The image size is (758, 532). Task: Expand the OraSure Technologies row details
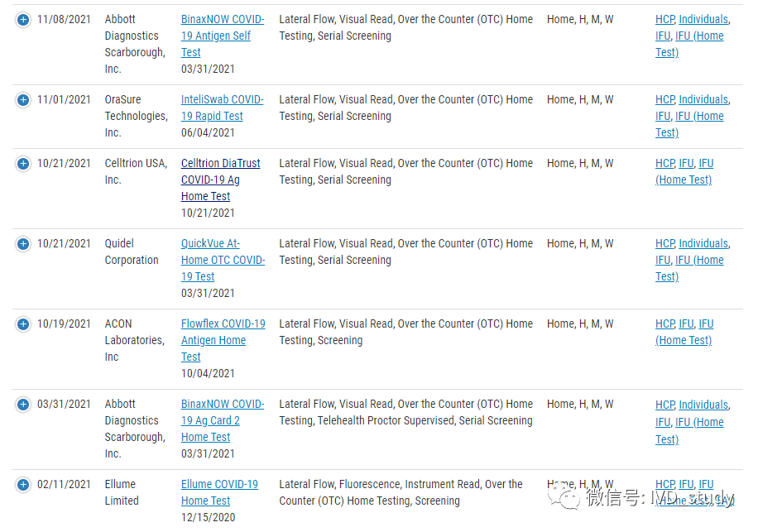pos(22,100)
